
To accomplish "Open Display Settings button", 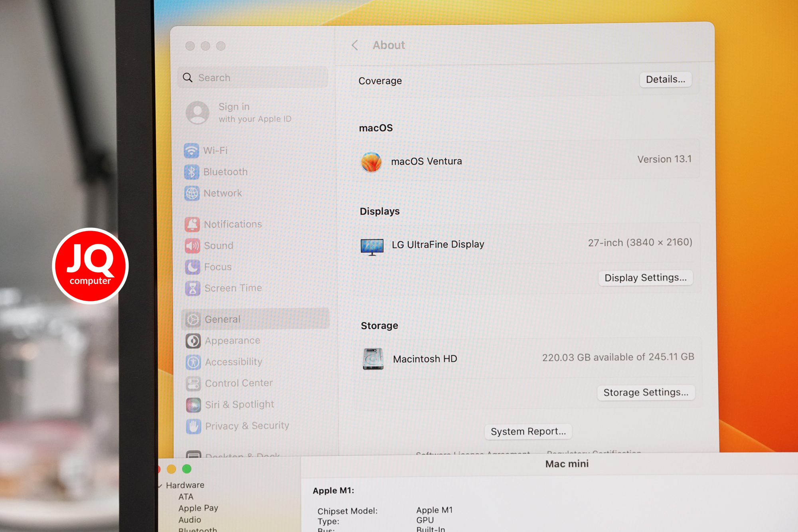I will pos(646,278).
